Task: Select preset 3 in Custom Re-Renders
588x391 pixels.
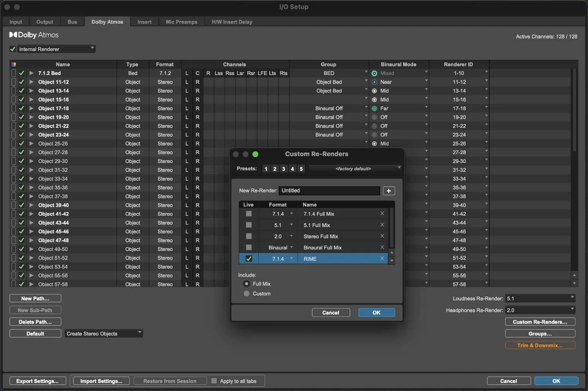Action: [283, 169]
